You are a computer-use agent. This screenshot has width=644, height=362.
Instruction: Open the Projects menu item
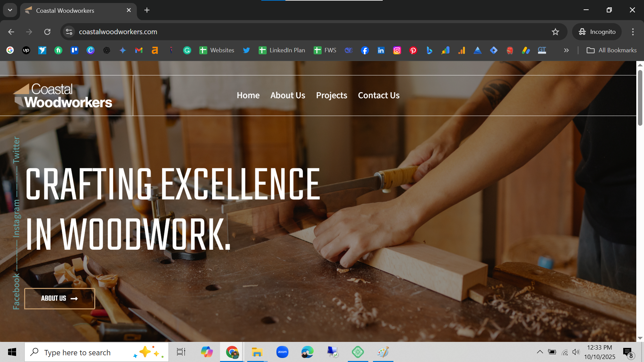(x=331, y=96)
